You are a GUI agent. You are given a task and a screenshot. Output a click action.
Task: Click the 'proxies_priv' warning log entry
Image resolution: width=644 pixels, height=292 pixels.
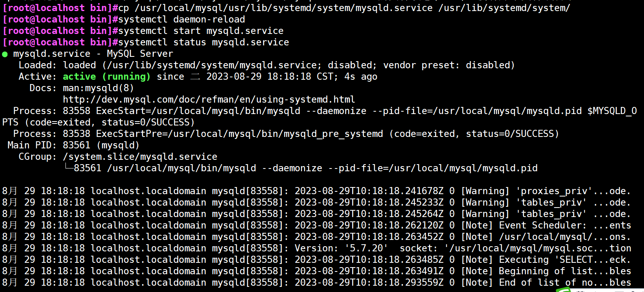(x=556, y=191)
